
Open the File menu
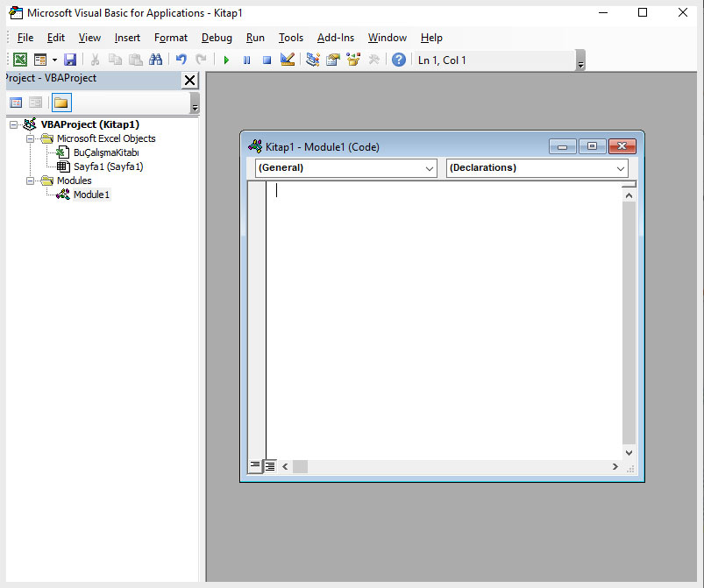tap(25, 38)
